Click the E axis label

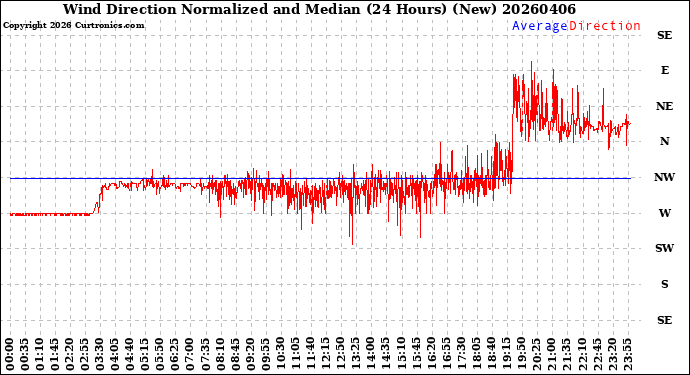pos(664,70)
